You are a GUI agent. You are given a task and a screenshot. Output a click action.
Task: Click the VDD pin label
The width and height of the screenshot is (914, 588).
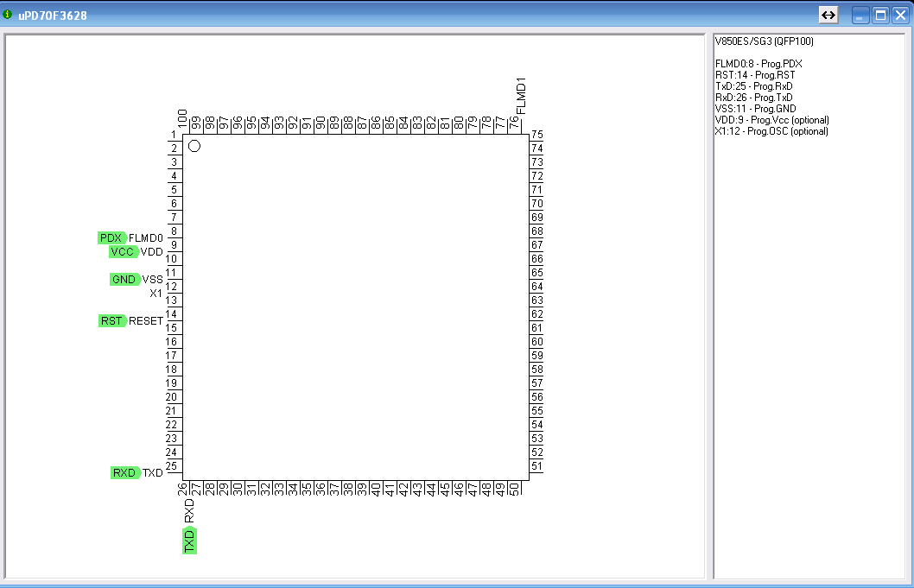[151, 252]
